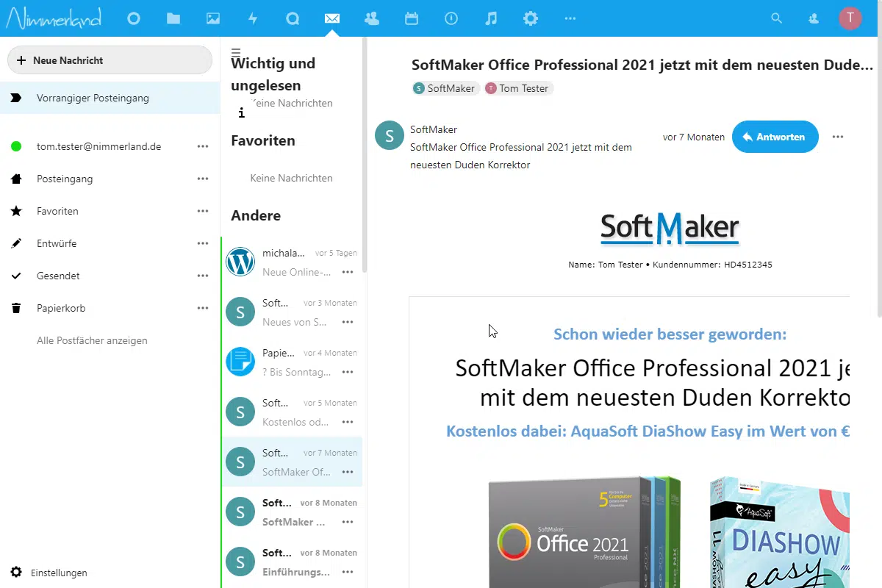The width and height of the screenshot is (882, 588).
Task: Click the Nimmerland logo
Action: 54,18
